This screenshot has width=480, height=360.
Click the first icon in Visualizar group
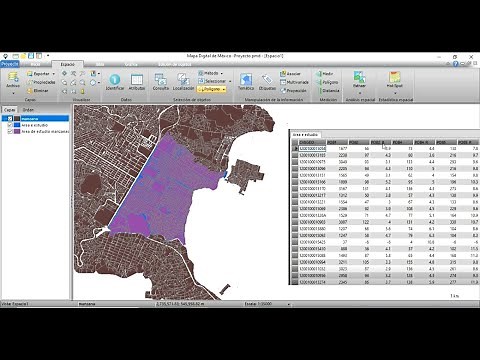(64, 73)
